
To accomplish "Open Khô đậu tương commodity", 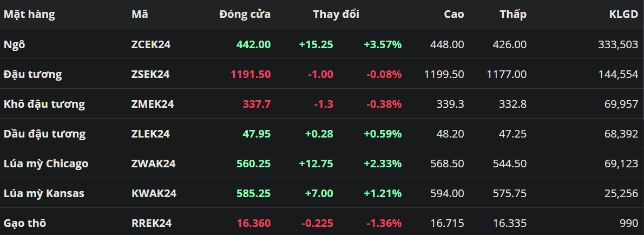I will pyautogui.click(x=44, y=104).
